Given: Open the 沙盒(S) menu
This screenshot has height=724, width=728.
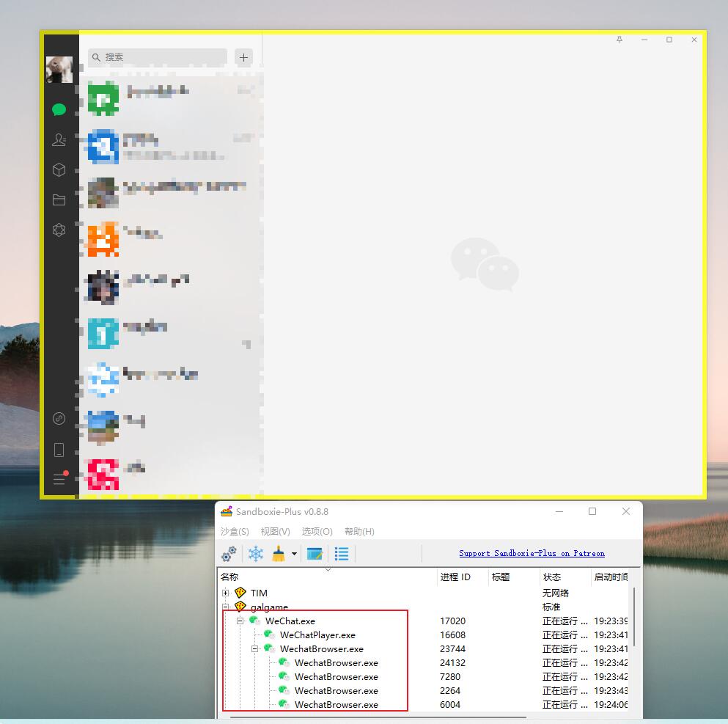Looking at the screenshot, I should (x=235, y=532).
